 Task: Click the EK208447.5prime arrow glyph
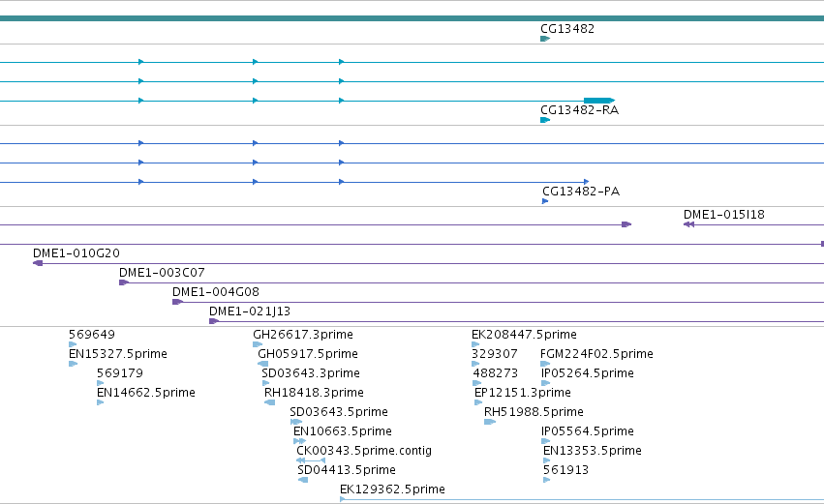[x=475, y=344]
